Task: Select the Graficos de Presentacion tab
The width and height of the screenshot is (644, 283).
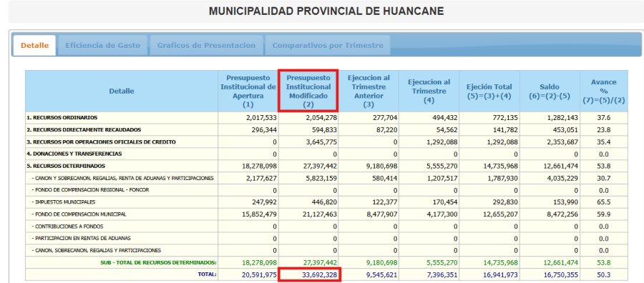Action: click(206, 46)
